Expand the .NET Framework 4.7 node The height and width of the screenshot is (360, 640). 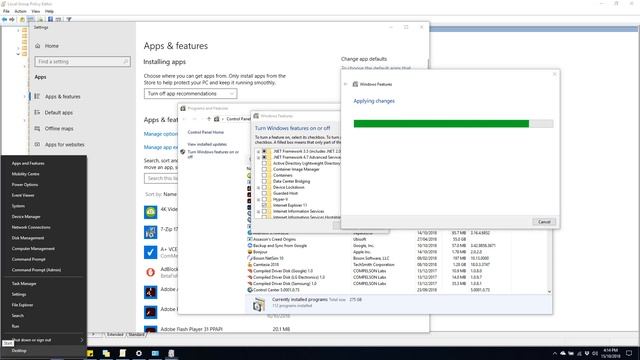[x=258, y=157]
